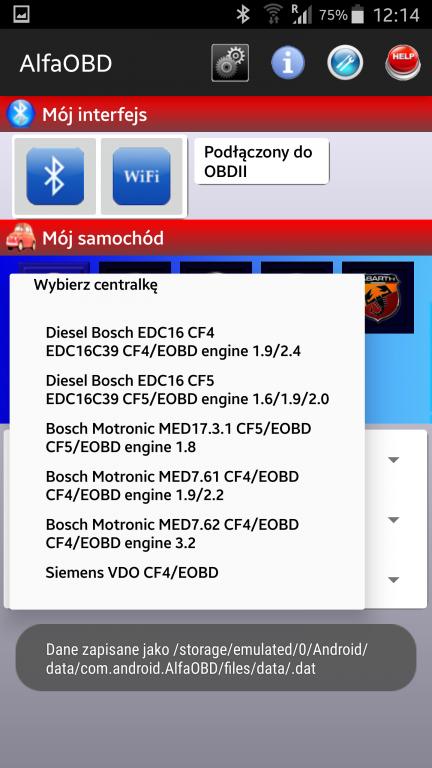This screenshot has height=768, width=432.
Task: Open the wrench tools icon
Action: point(345,63)
